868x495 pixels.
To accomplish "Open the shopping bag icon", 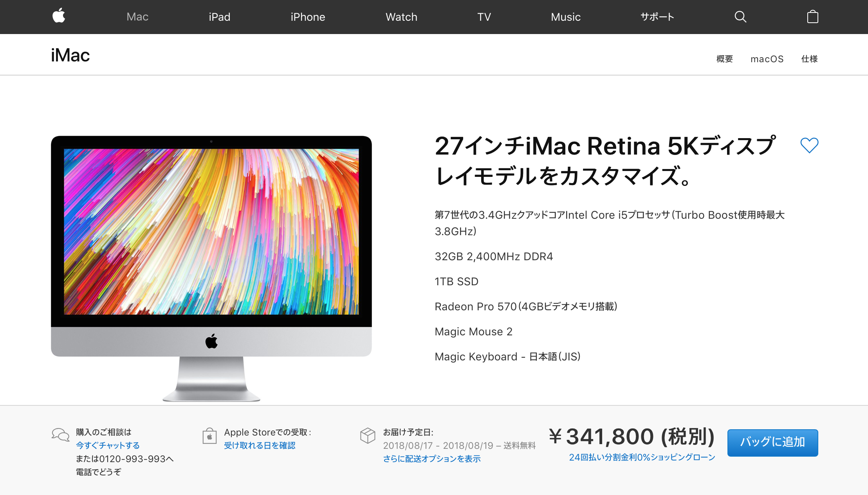I will [812, 16].
